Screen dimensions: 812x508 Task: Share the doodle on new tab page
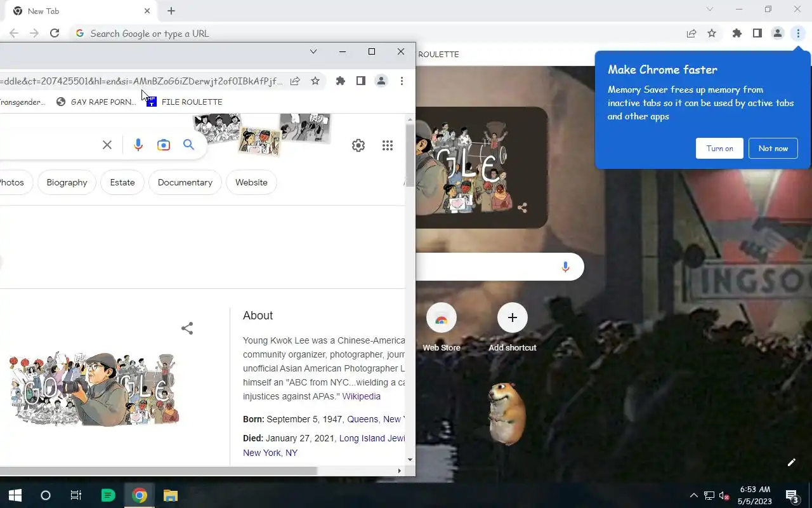(x=522, y=208)
